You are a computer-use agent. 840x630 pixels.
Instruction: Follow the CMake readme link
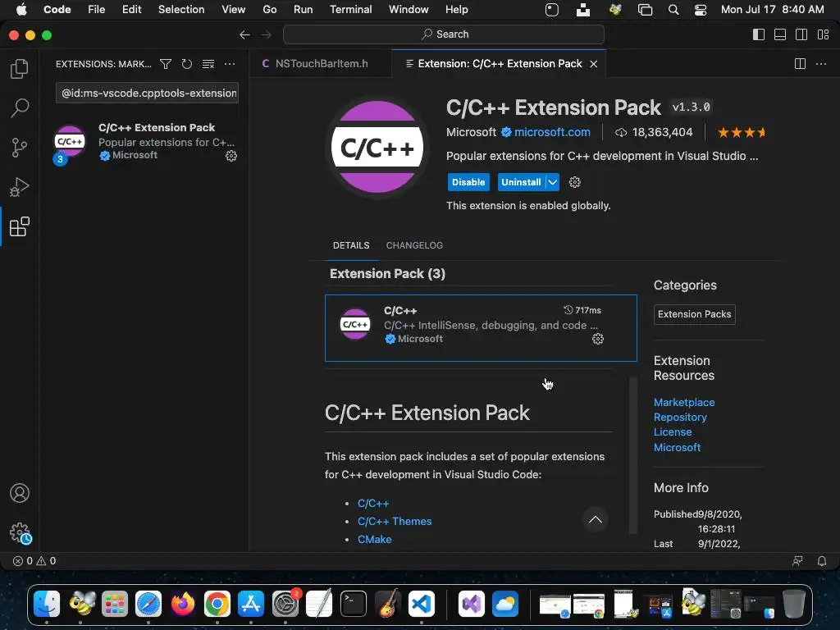(374, 540)
